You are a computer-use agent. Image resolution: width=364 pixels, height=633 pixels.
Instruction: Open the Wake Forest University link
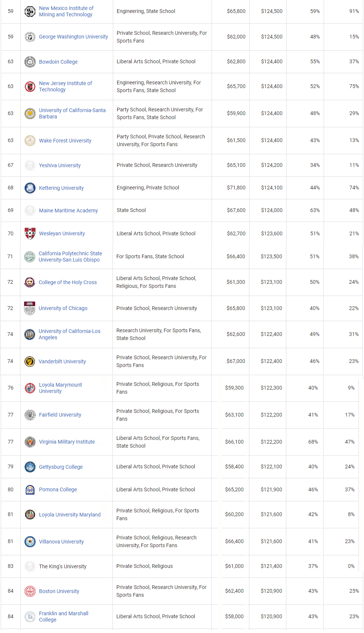coord(65,141)
